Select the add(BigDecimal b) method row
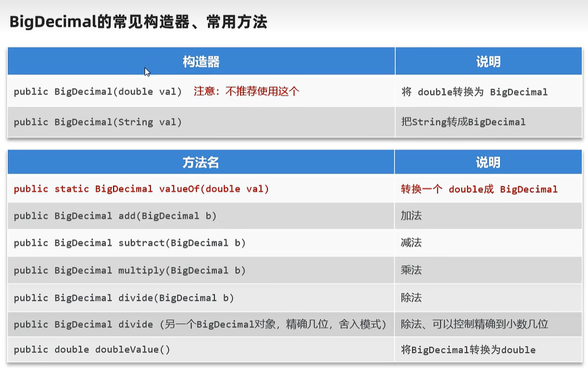 [115, 215]
